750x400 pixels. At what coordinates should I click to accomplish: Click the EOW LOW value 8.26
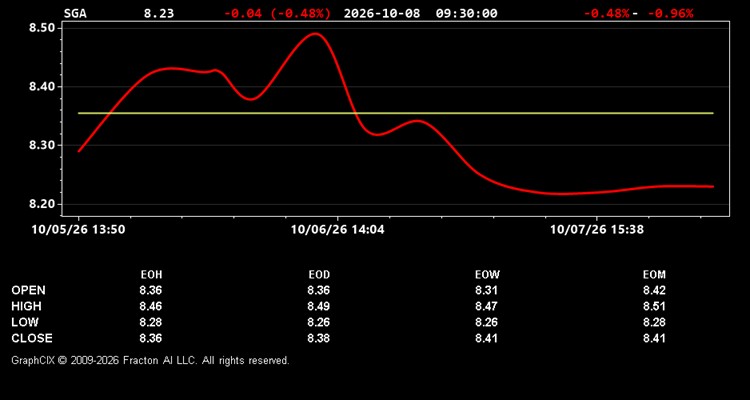[x=487, y=322]
